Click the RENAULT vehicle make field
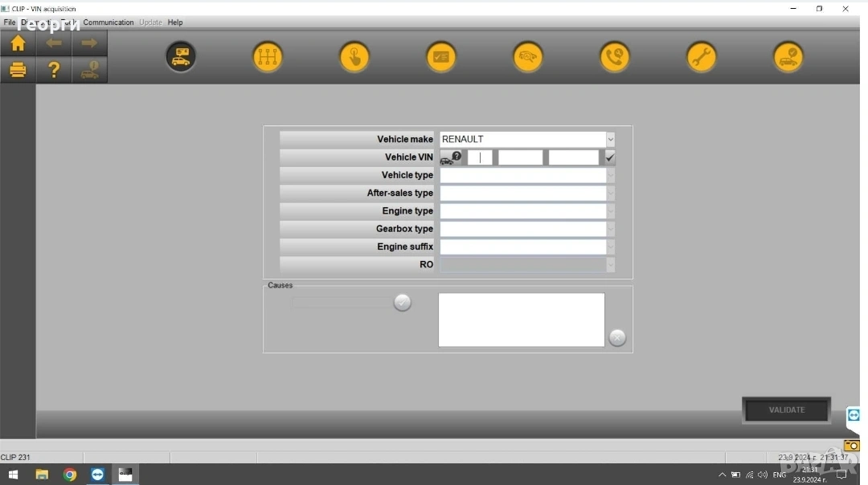Viewport: 868px width, 485px height. [x=522, y=140]
